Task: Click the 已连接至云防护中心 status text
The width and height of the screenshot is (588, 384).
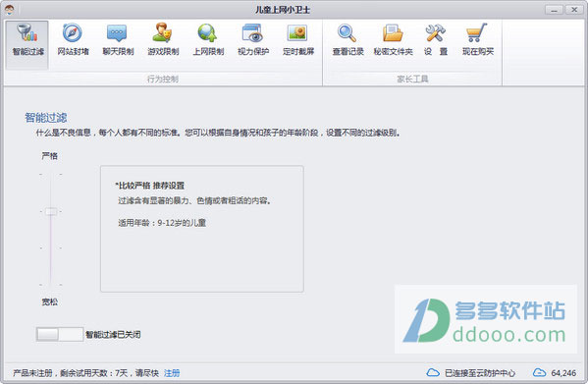Action: click(480, 373)
